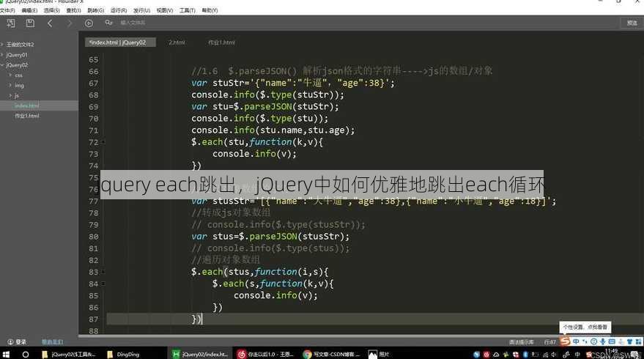Open the 选择(S) menu
The width and height of the screenshot is (644, 359).
[52, 10]
